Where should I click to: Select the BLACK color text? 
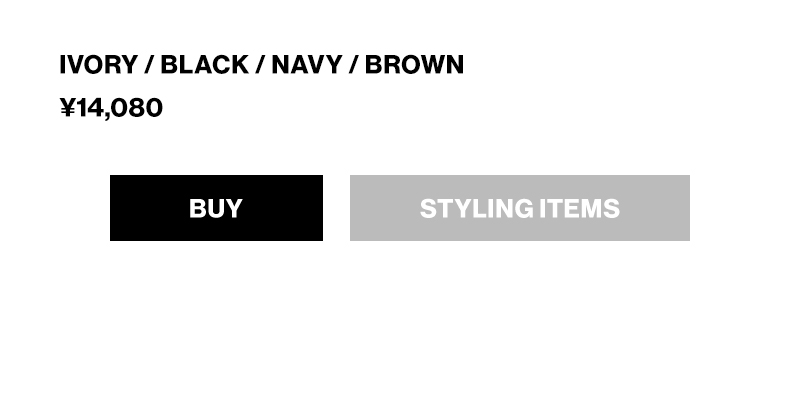(x=204, y=65)
